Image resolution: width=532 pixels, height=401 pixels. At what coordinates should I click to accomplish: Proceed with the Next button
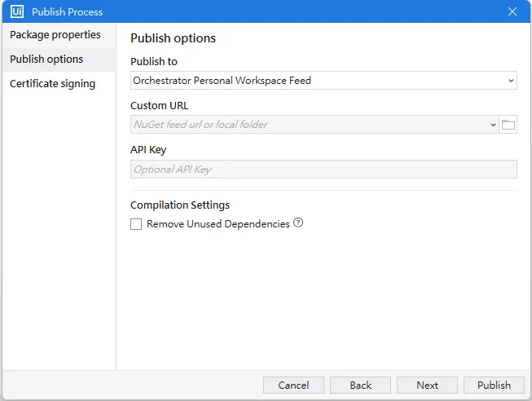click(x=427, y=386)
